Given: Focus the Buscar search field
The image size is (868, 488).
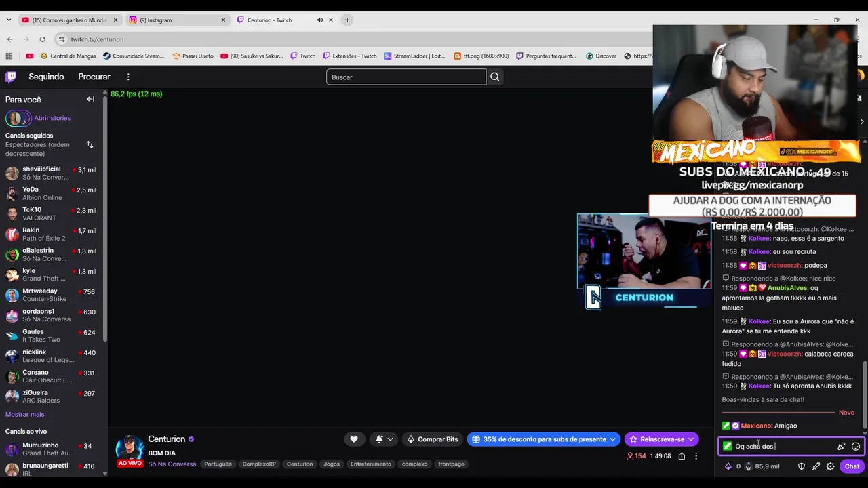Looking at the screenshot, I should click(406, 77).
